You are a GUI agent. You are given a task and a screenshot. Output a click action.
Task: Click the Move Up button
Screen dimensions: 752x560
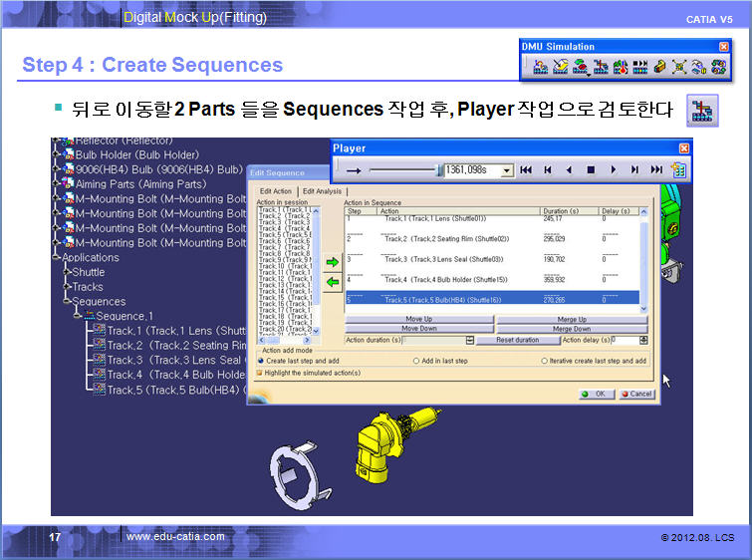[419, 319]
